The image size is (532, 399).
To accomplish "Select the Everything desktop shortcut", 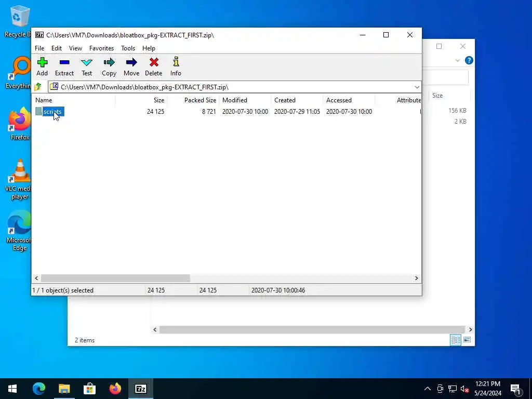I will point(19,73).
